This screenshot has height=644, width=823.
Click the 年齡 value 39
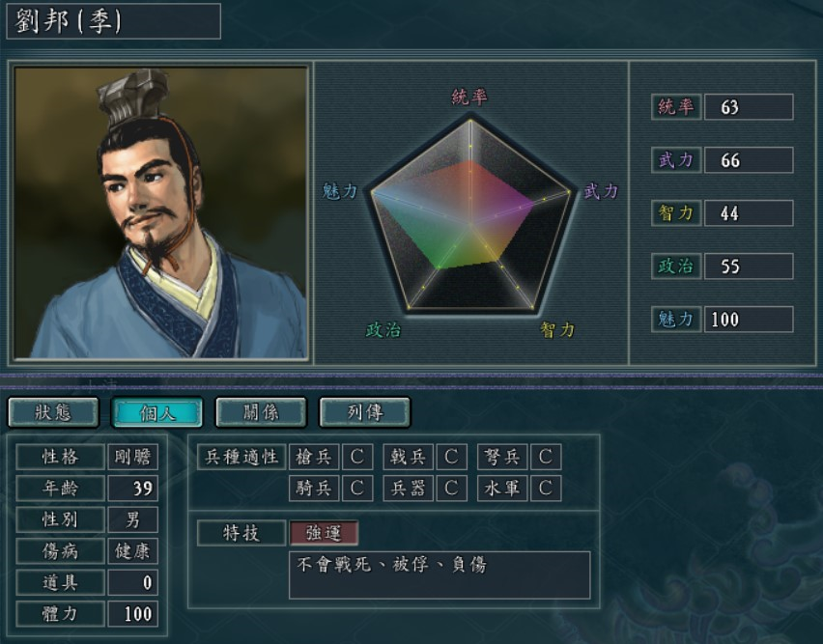pyautogui.click(x=132, y=489)
